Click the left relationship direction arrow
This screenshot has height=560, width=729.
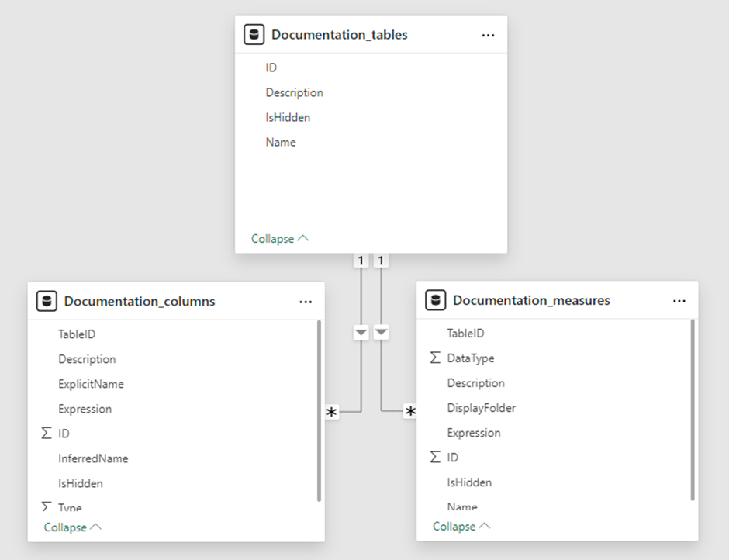pyautogui.click(x=361, y=333)
